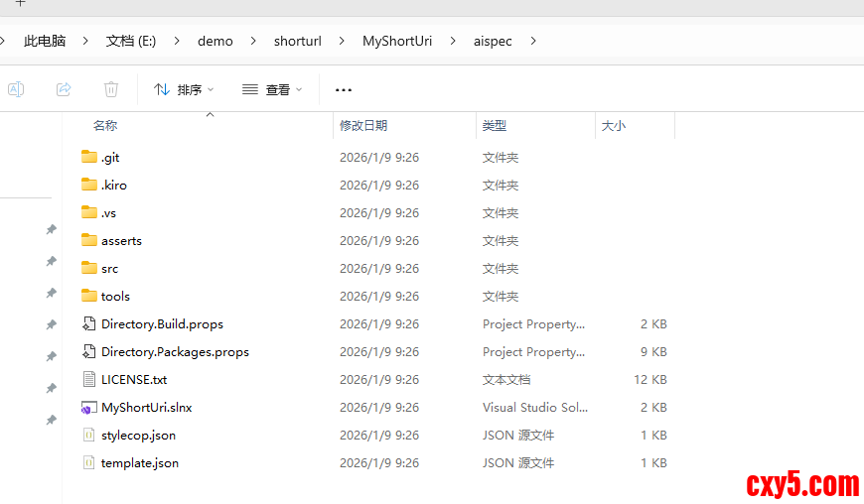
Task: Click the stylecop.json file icon
Action: 89,435
